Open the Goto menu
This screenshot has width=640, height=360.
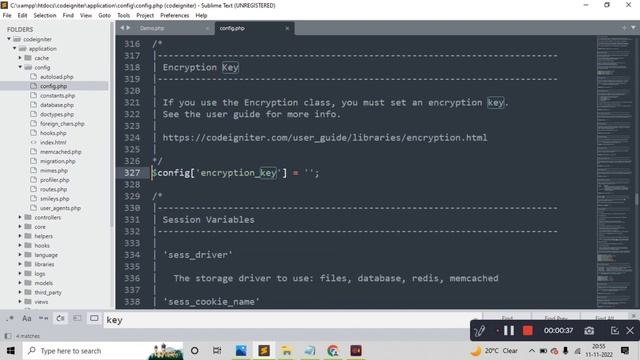pyautogui.click(x=104, y=15)
